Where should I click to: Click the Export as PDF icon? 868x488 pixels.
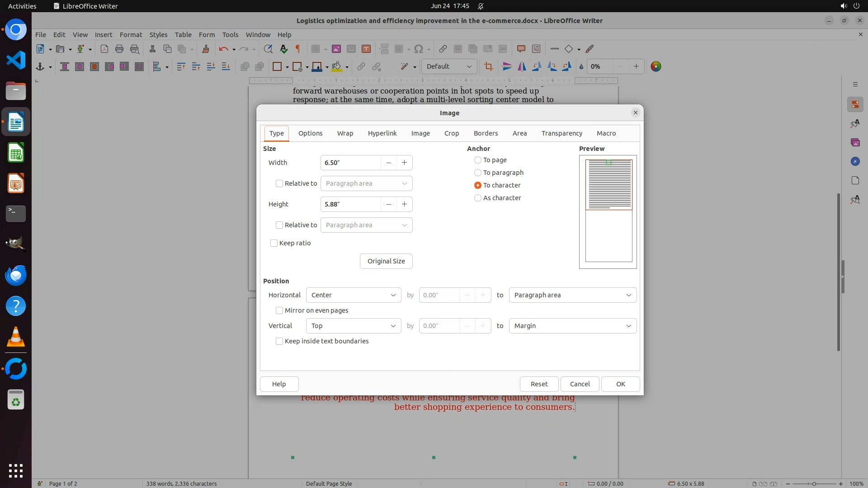pos(104,49)
